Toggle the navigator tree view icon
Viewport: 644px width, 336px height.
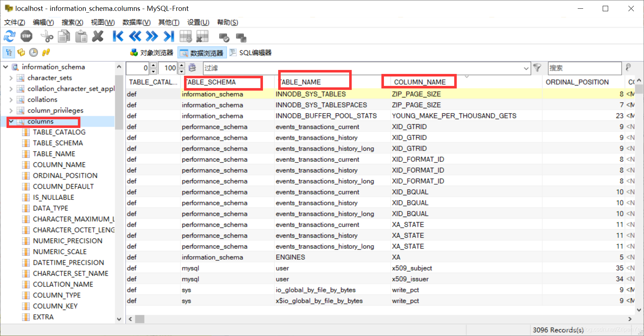click(9, 53)
